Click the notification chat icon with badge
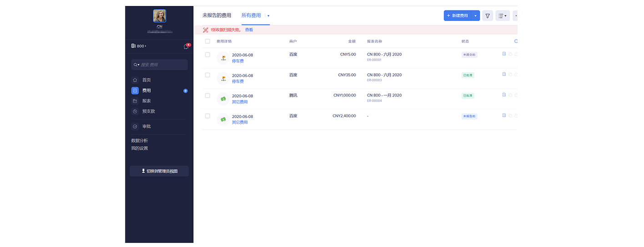This screenshot has width=644, height=247. coord(186,46)
